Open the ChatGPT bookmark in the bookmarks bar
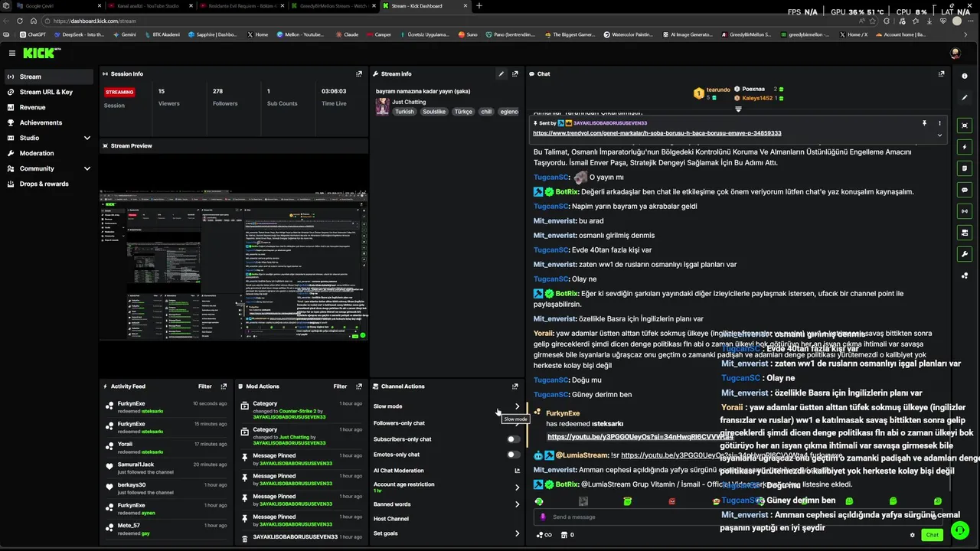980x551 pixels. tap(32, 34)
